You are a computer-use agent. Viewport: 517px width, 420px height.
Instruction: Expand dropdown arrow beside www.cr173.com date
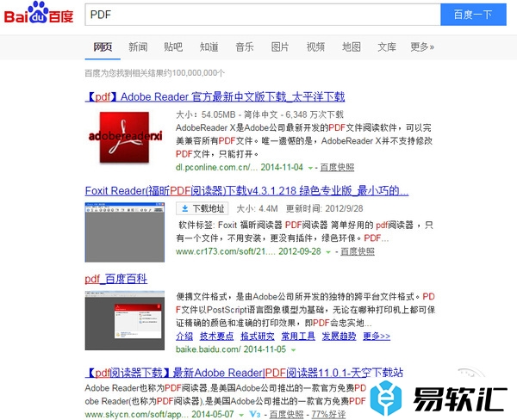pyautogui.click(x=328, y=252)
